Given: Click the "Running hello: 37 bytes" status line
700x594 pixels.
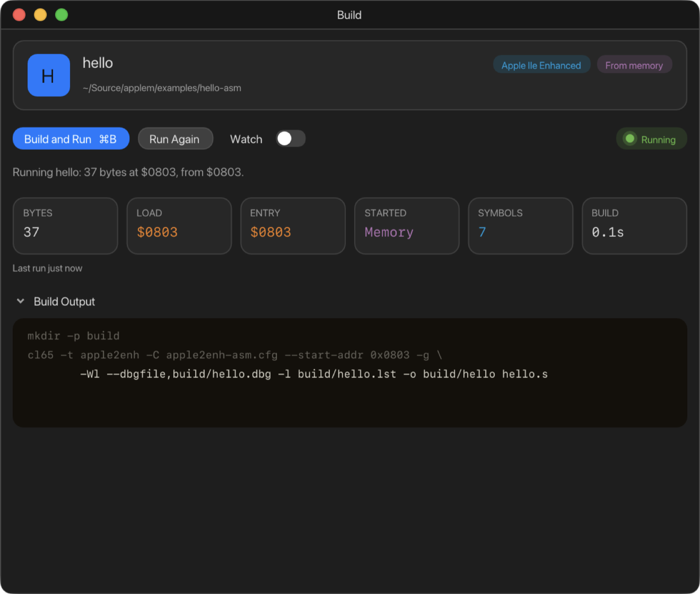Looking at the screenshot, I should tap(128, 172).
